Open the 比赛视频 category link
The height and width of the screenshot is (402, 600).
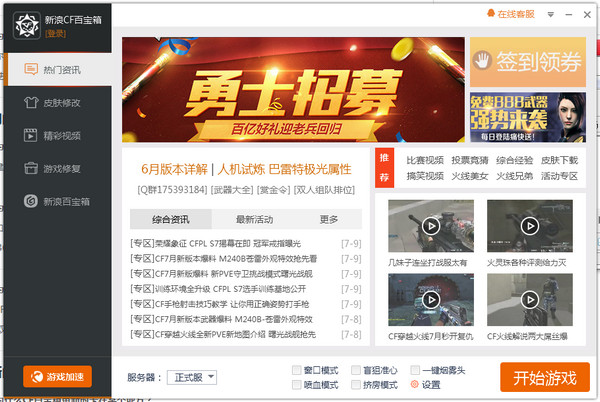click(425, 160)
